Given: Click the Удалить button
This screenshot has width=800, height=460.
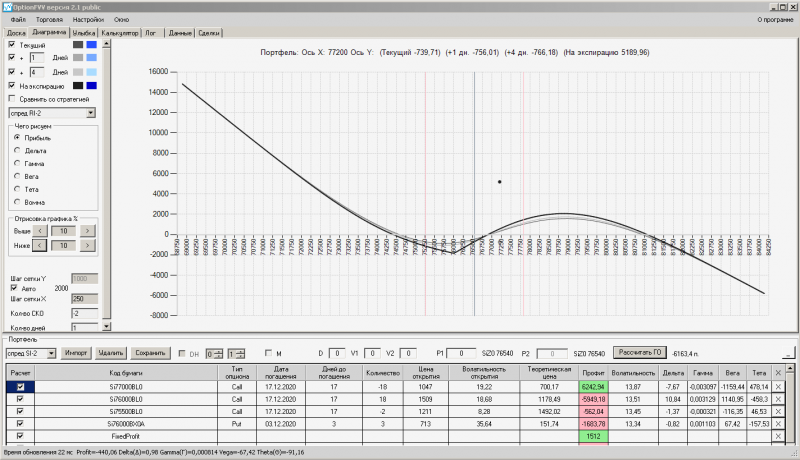Looking at the screenshot, I should (x=110, y=353).
